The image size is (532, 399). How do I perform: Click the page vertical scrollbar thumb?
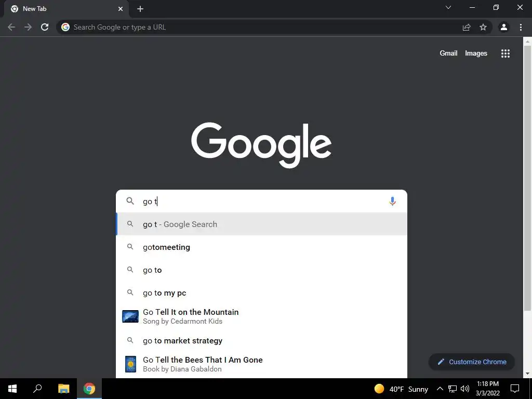(x=527, y=178)
